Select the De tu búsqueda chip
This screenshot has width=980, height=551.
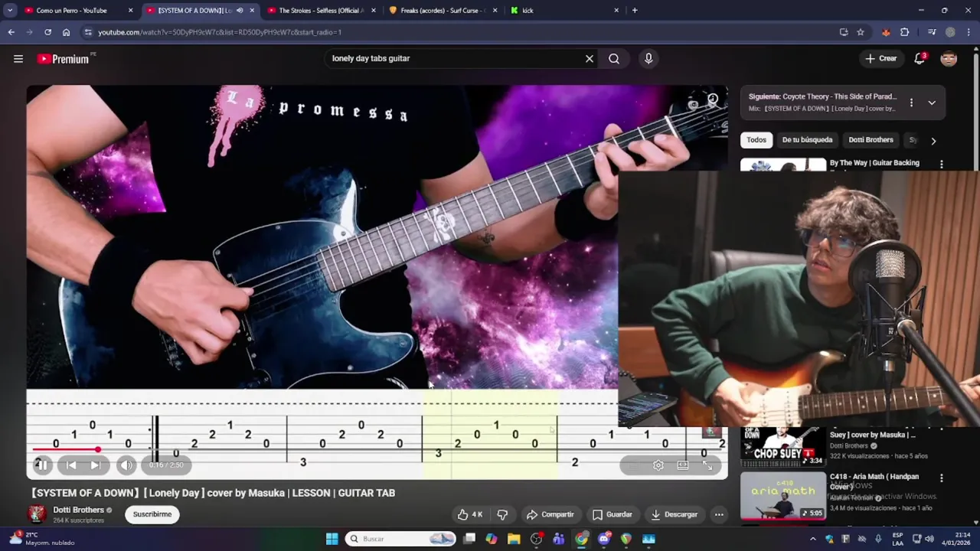coord(807,140)
